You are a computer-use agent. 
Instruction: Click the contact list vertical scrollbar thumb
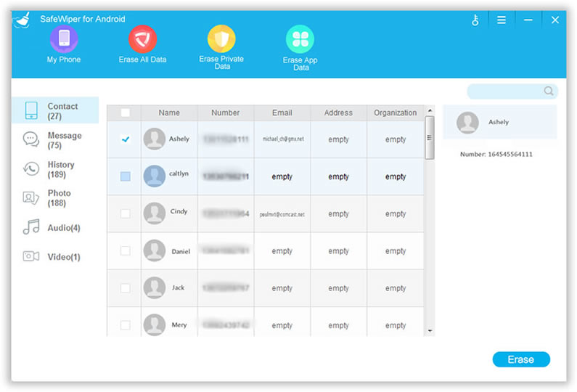click(430, 136)
